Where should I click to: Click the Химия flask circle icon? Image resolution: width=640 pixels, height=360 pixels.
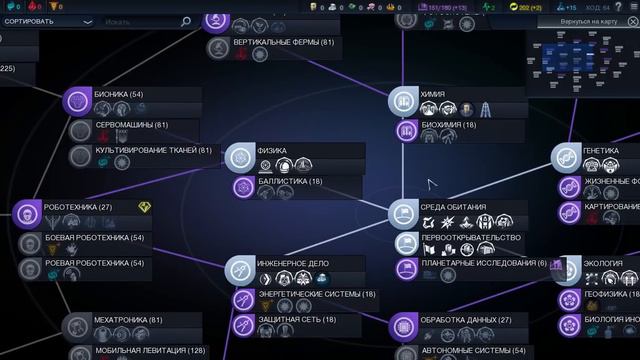tap(403, 101)
